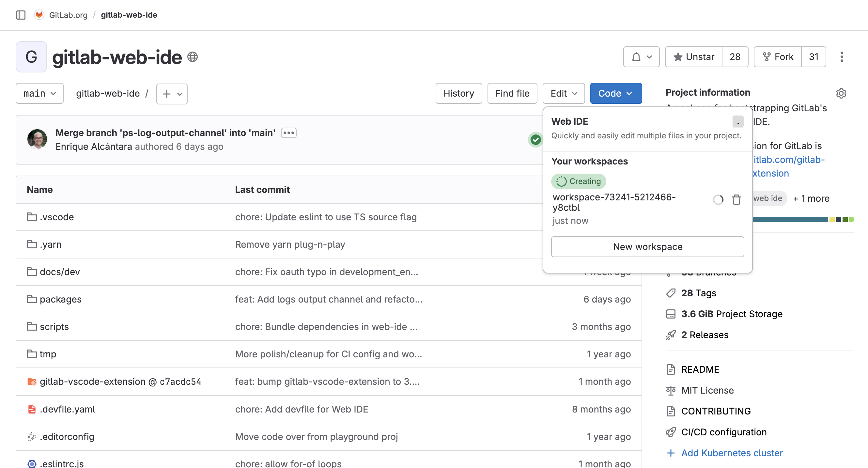The height and width of the screenshot is (468, 868).
Task: Click the settings gear icon on Project information
Action: tap(841, 93)
